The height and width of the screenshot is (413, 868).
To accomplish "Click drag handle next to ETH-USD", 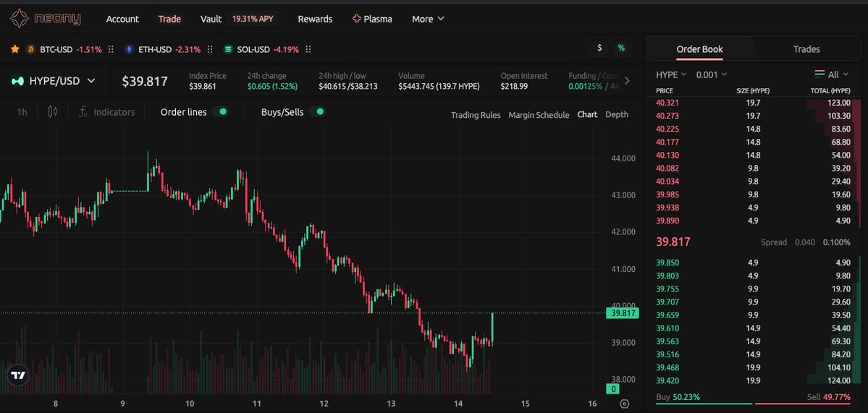I will pyautogui.click(x=210, y=49).
